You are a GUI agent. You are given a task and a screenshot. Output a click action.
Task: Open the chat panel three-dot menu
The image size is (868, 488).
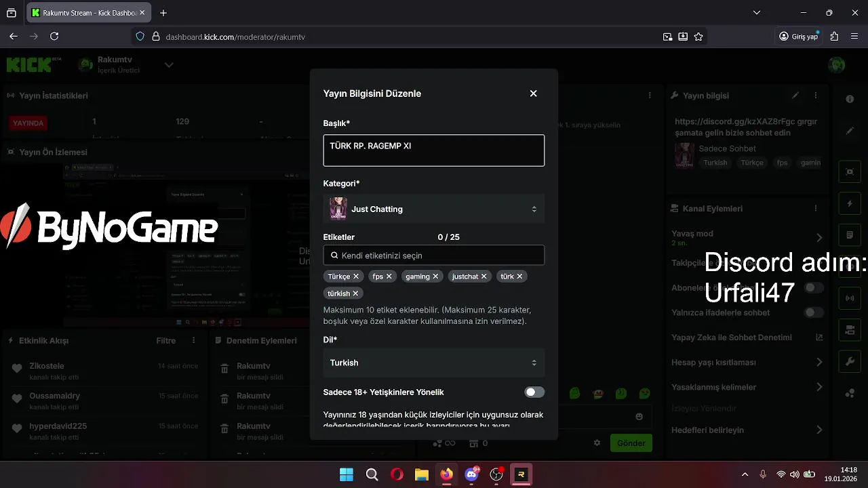[650, 96]
